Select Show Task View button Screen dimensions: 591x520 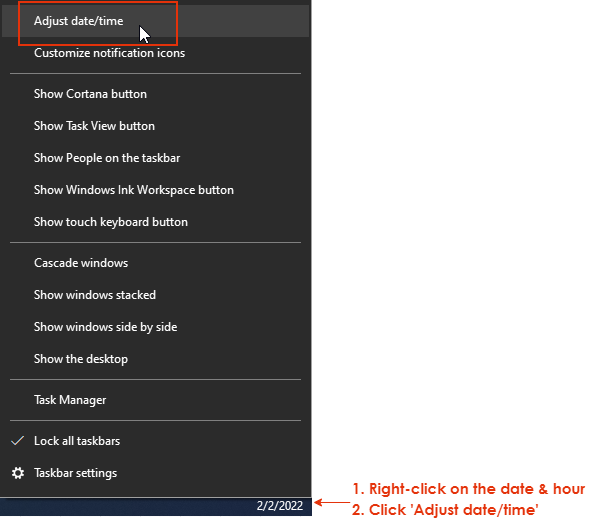[155, 126]
